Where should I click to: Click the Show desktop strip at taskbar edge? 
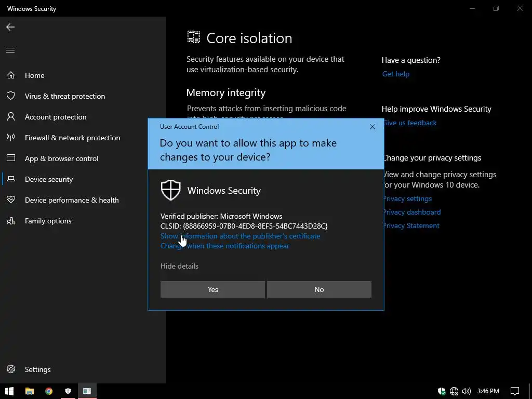pyautogui.click(x=530, y=391)
